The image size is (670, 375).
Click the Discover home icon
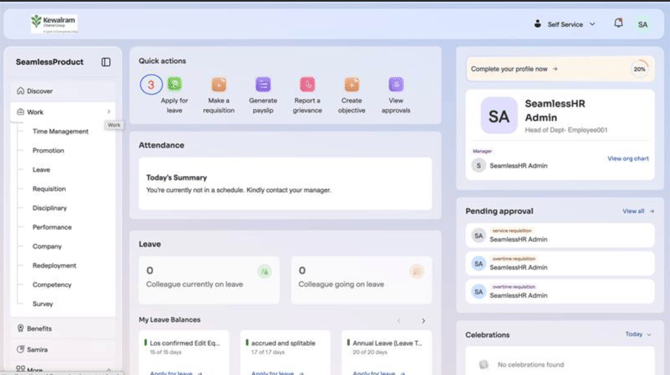20,91
